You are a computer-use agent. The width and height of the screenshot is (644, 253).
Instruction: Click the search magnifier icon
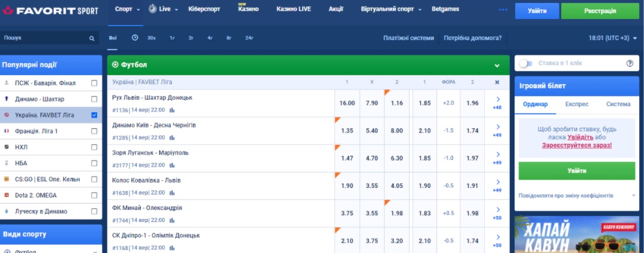click(92, 38)
